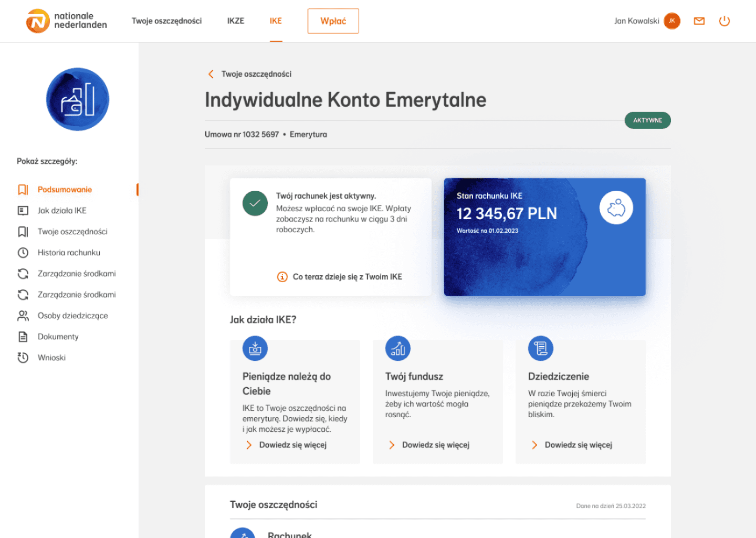Click the back chevron before Twoje oszczędności
This screenshot has height=538, width=756.
click(211, 74)
